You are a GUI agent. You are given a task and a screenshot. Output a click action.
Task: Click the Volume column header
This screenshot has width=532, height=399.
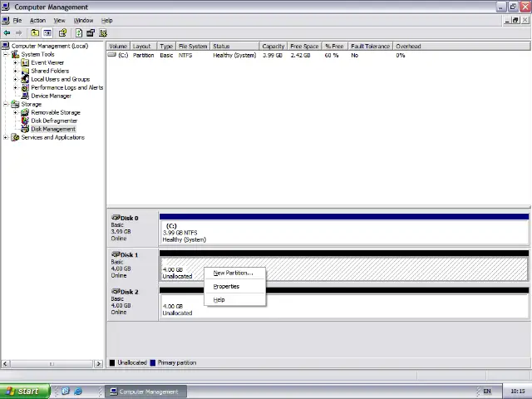click(x=118, y=47)
